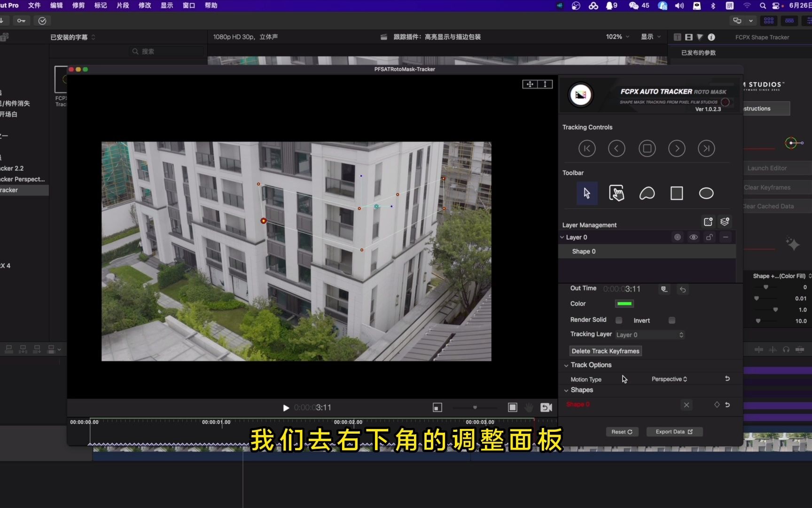Image resolution: width=812 pixels, height=508 pixels.
Task: Step tracking forward one frame
Action: coord(677,148)
